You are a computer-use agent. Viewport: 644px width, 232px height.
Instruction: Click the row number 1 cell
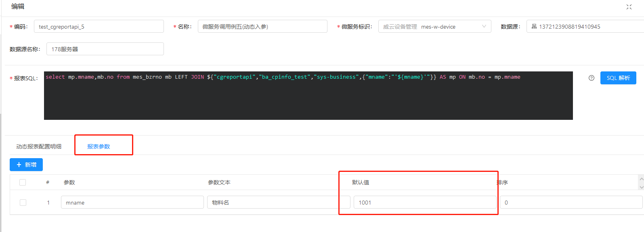(48, 203)
